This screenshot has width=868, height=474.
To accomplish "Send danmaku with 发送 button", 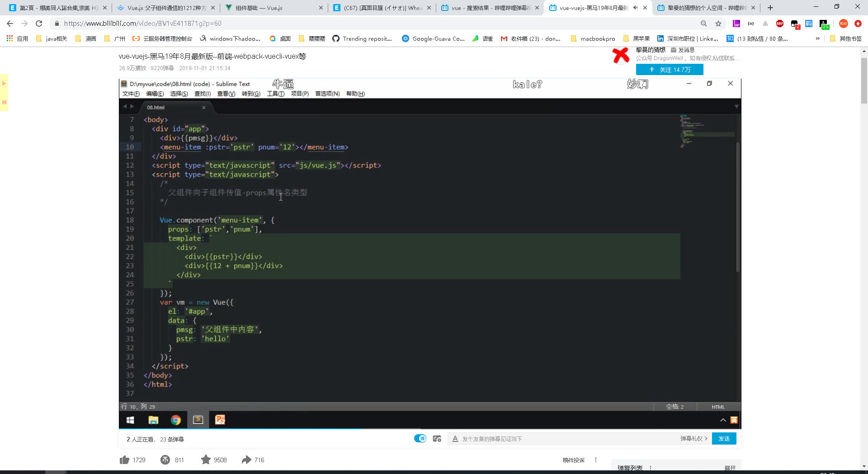I will [x=724, y=439].
